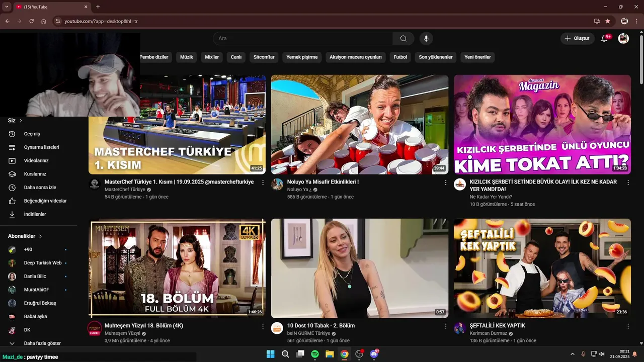The height and width of the screenshot is (362, 644).
Task: Reload the page in browser toolbar
Action: click(x=31, y=21)
